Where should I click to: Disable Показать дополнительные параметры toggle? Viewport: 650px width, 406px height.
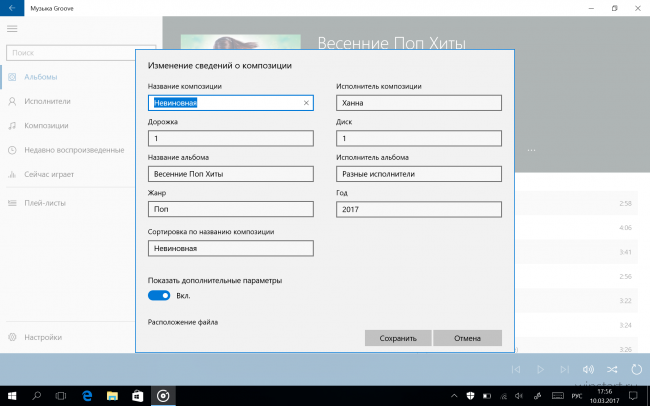[159, 295]
